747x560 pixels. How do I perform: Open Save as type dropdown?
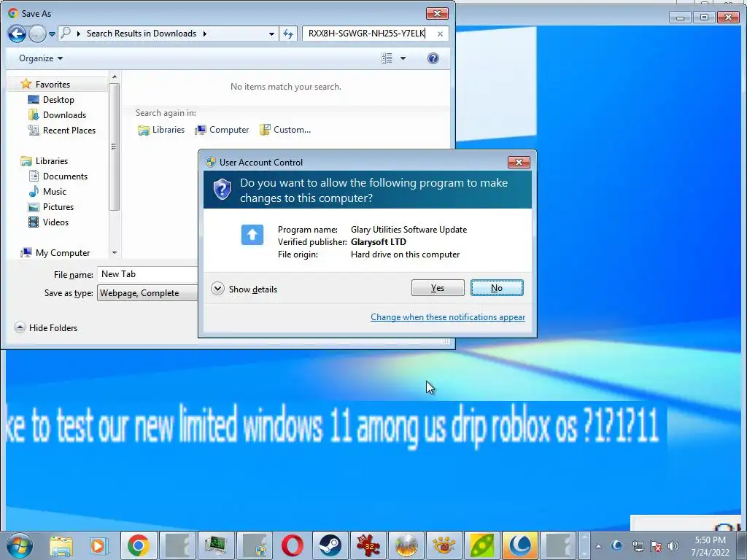click(x=147, y=293)
